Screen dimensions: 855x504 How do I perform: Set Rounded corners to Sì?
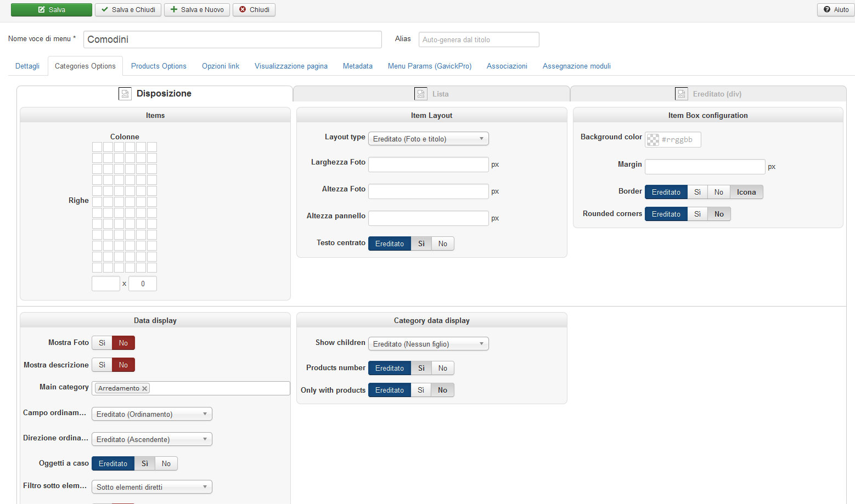(x=697, y=214)
